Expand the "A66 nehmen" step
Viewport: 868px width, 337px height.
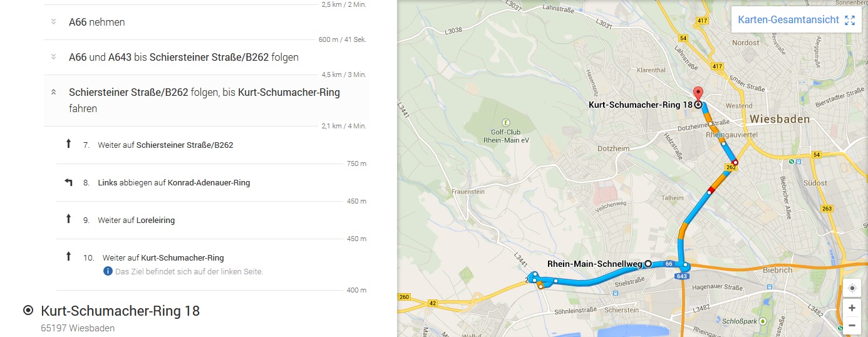[54, 22]
